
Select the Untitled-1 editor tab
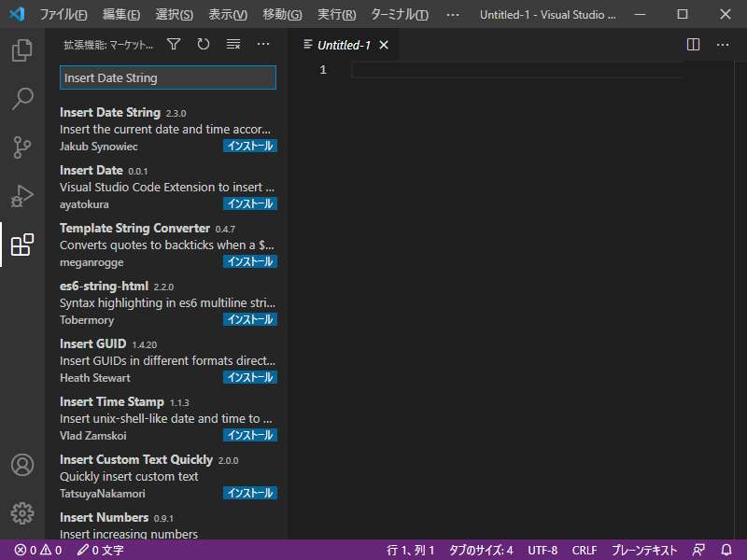pos(343,45)
